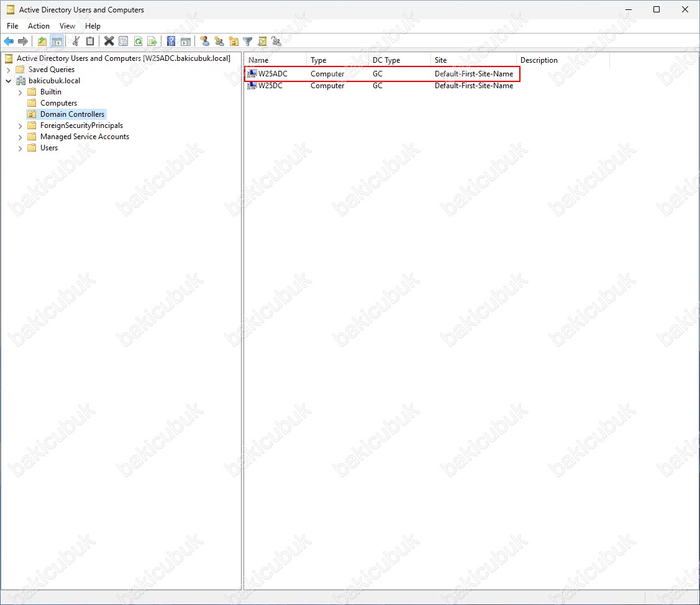Click W25ADC computer icon
The width and height of the screenshot is (700, 605).
pyautogui.click(x=252, y=74)
